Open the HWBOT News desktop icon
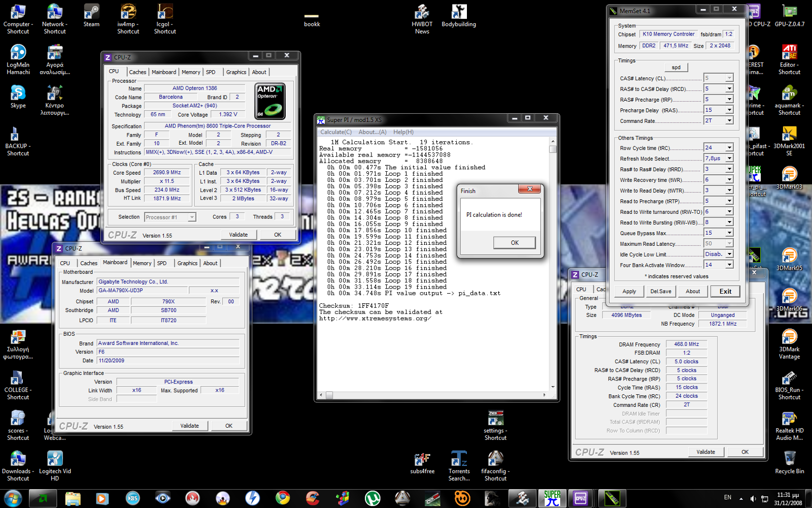This screenshot has width=812, height=508. click(422, 19)
